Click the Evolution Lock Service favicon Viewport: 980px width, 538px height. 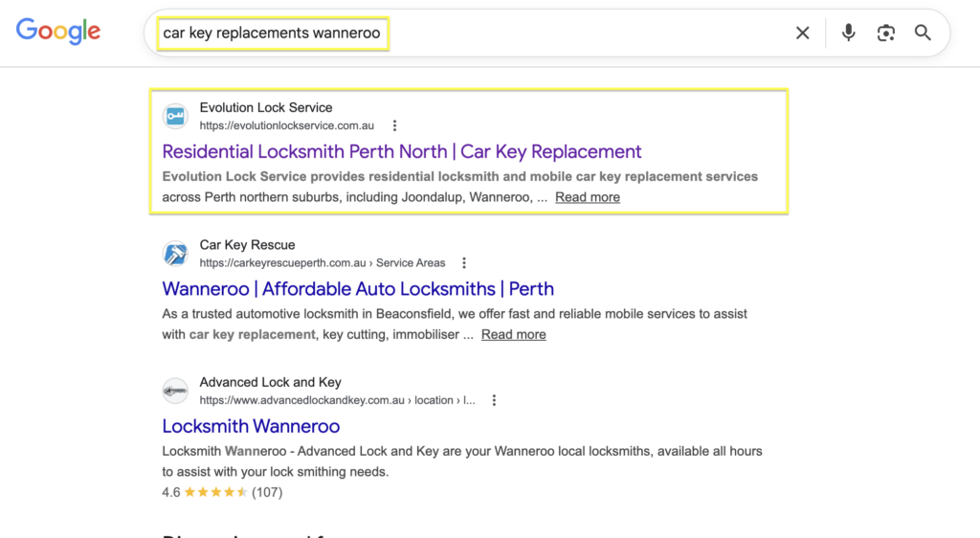[176, 116]
